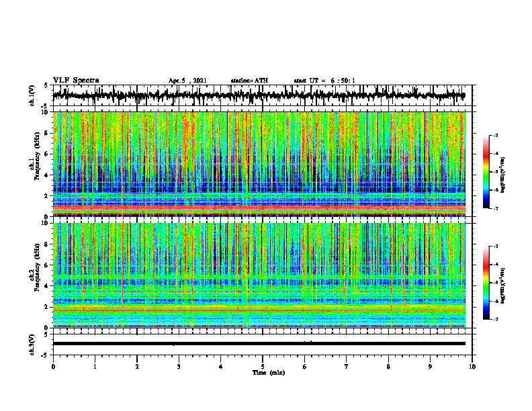The width and height of the screenshot is (532, 411).
Task: Click the -3 label on ch.2 colorbar
Action: [495, 246]
